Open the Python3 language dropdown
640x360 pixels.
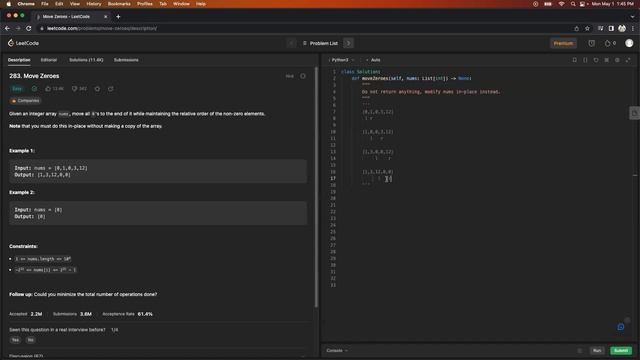pyautogui.click(x=342, y=60)
